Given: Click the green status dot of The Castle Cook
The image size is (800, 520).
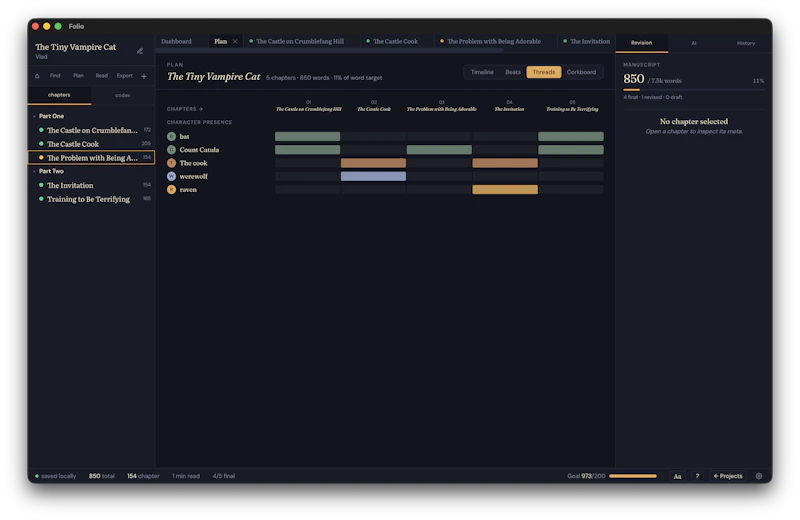Looking at the screenshot, I should (x=41, y=144).
